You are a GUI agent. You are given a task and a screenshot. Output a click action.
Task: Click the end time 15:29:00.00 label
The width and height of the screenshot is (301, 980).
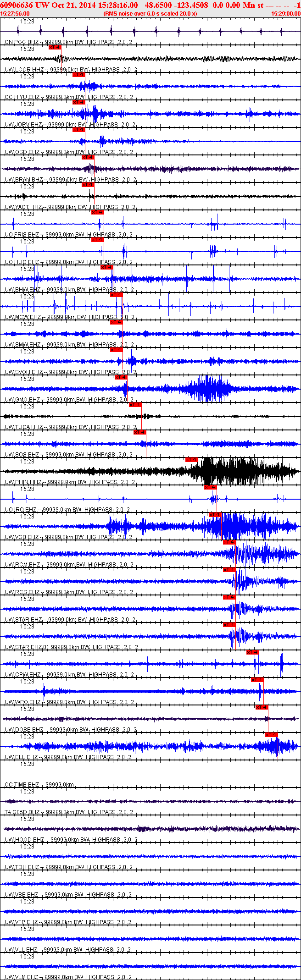(286, 14)
